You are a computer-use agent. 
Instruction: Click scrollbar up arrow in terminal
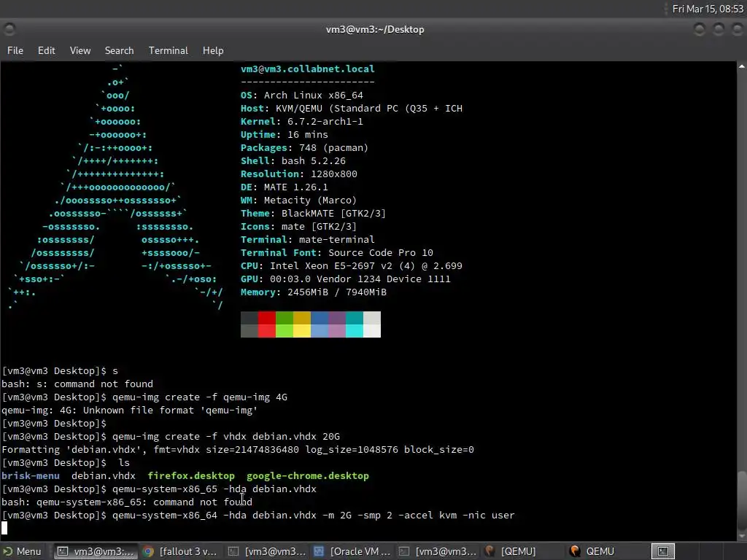point(742,66)
